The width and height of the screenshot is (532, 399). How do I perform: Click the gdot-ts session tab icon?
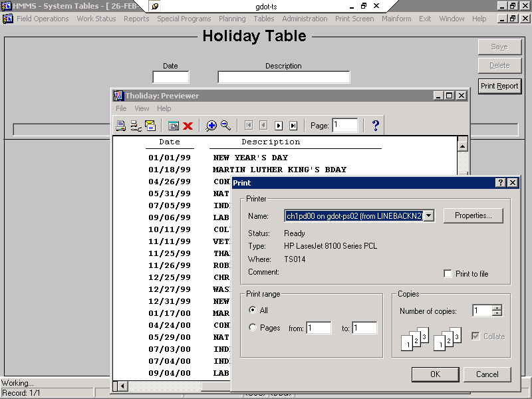point(155,6)
